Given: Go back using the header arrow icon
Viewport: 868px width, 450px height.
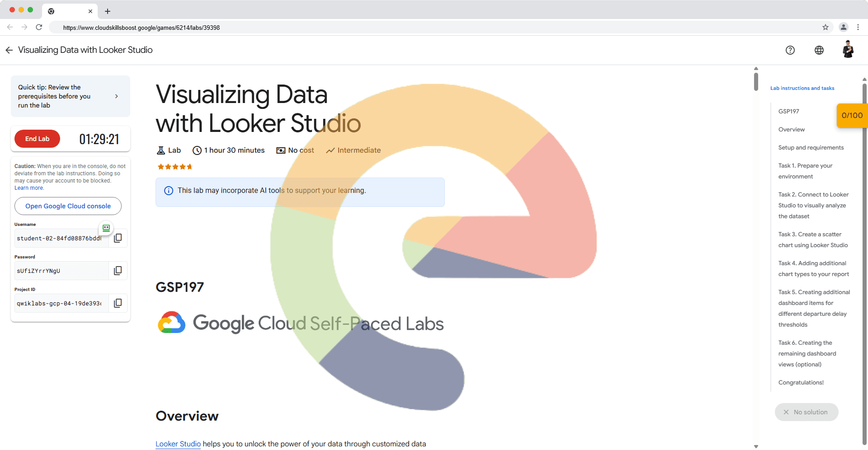Looking at the screenshot, I should click(x=9, y=50).
